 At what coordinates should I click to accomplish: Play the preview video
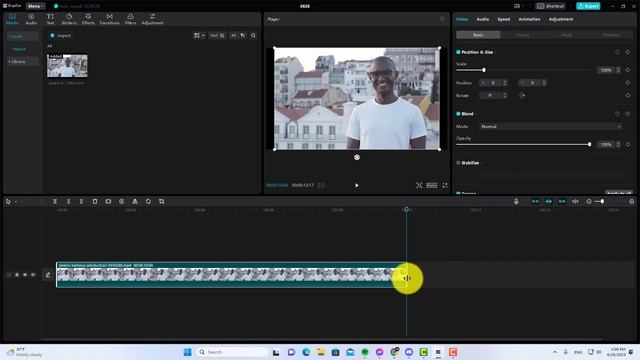(357, 185)
